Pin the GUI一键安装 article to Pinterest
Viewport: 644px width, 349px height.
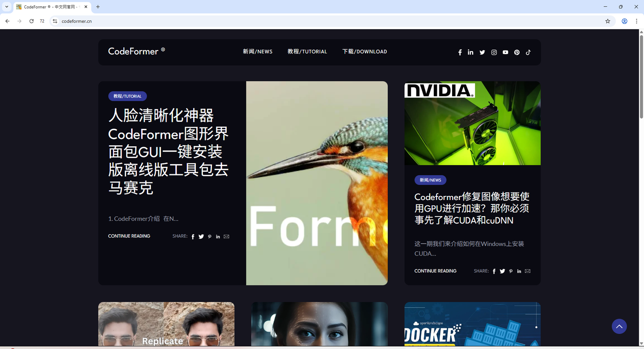210,237
